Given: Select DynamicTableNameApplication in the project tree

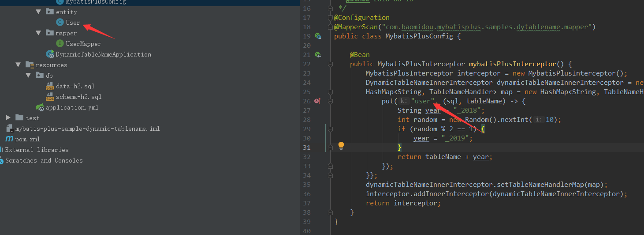Looking at the screenshot, I should pos(103,54).
